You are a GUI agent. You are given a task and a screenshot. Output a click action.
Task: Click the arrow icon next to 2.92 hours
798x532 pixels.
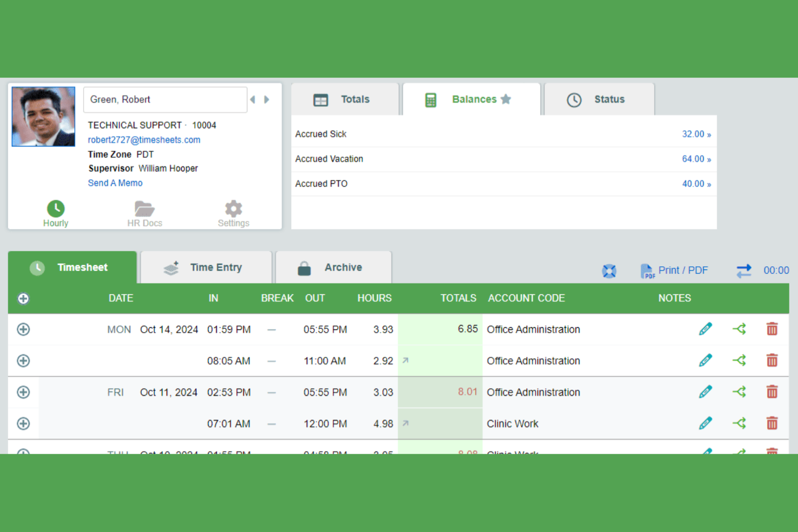pyautogui.click(x=405, y=360)
